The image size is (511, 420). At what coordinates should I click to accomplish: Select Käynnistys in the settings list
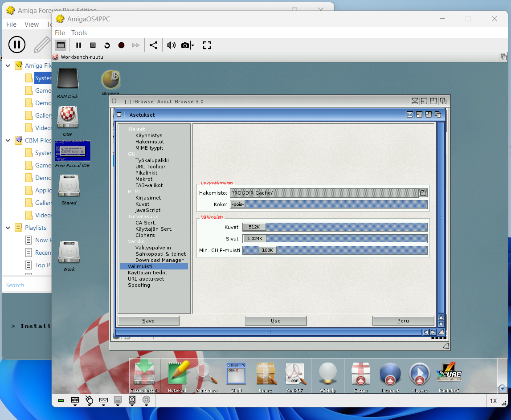(x=149, y=135)
